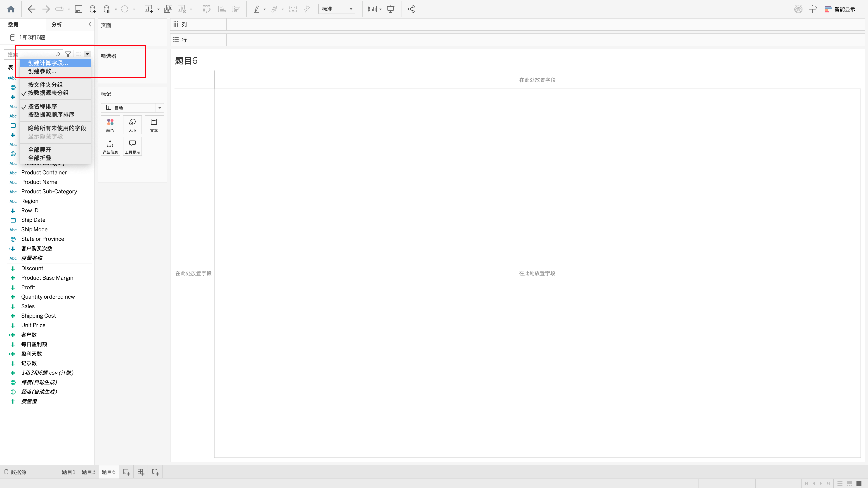Click Expand All in menu
The height and width of the screenshot is (488, 868).
(39, 150)
